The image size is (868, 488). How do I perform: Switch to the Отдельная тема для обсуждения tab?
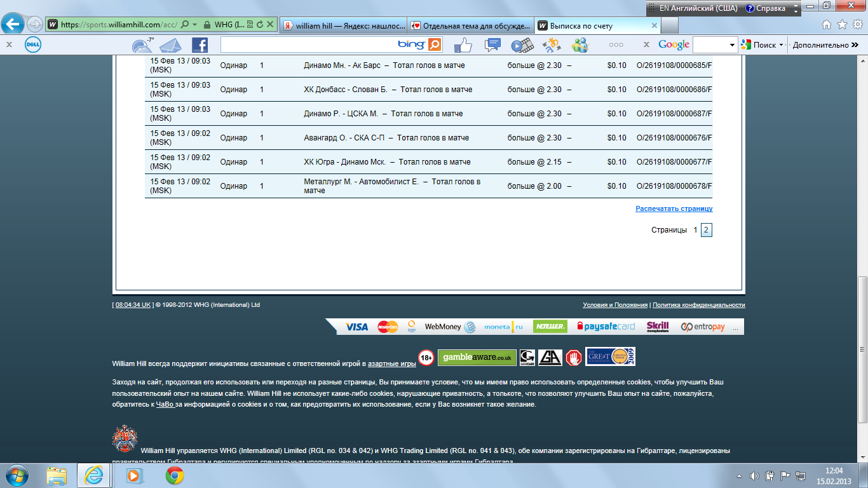(x=470, y=25)
